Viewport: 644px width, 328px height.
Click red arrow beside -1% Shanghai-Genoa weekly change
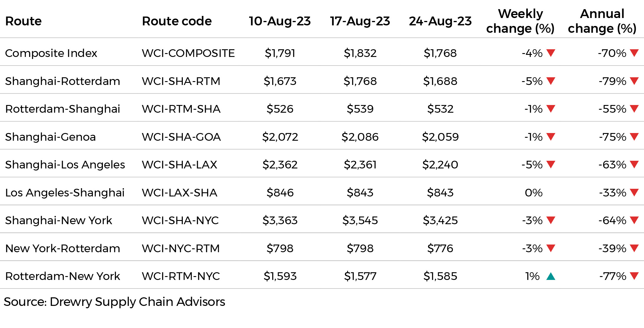pyautogui.click(x=551, y=137)
